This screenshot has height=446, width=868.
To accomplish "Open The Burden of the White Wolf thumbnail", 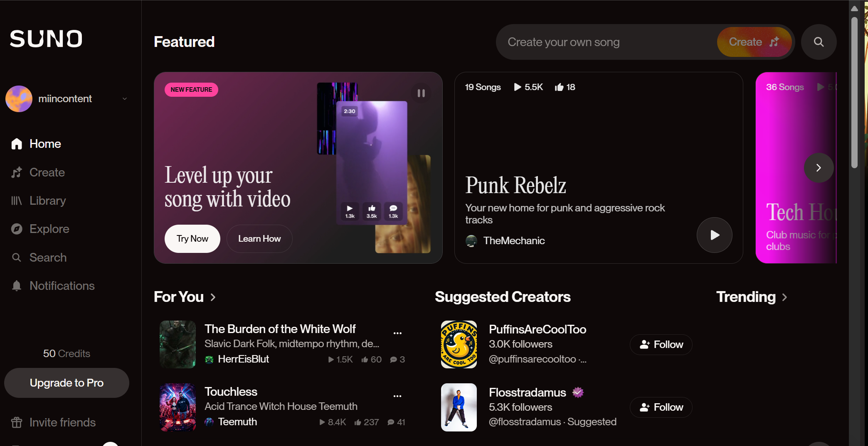I will [178, 344].
